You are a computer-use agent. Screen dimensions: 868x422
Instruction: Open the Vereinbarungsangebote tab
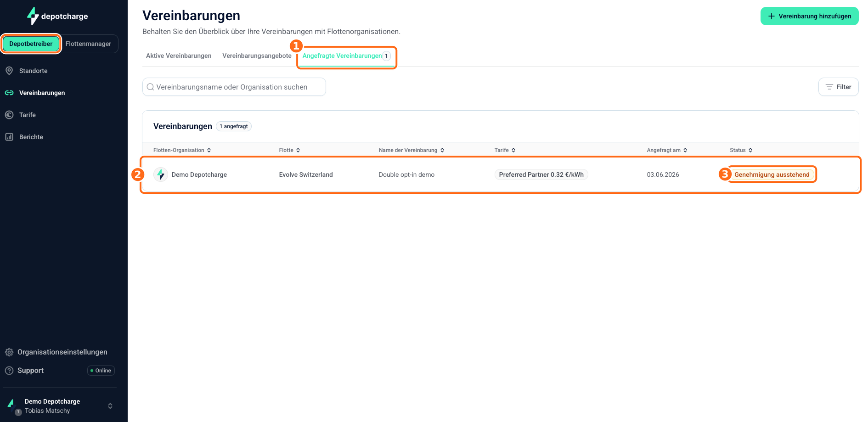coord(257,56)
